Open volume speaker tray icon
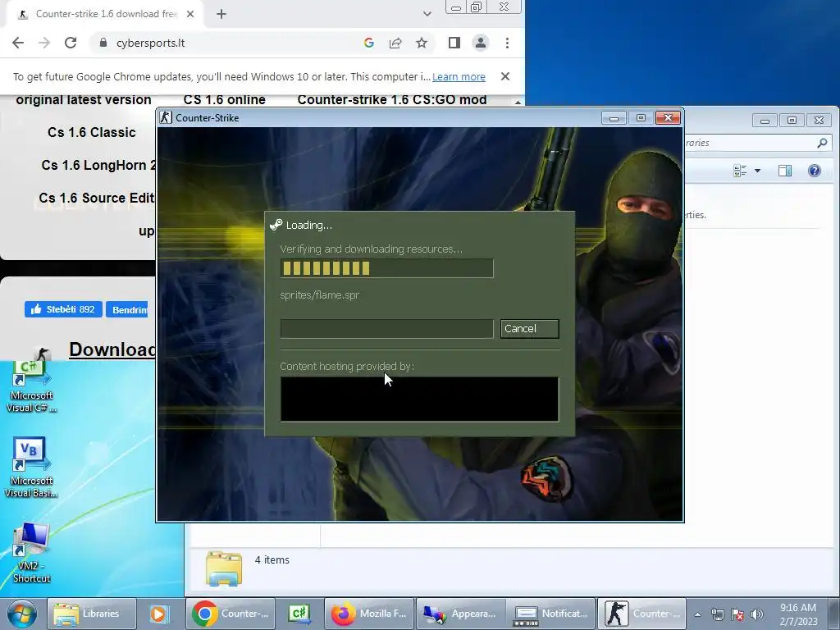This screenshot has width=840, height=630. pyautogui.click(x=757, y=614)
